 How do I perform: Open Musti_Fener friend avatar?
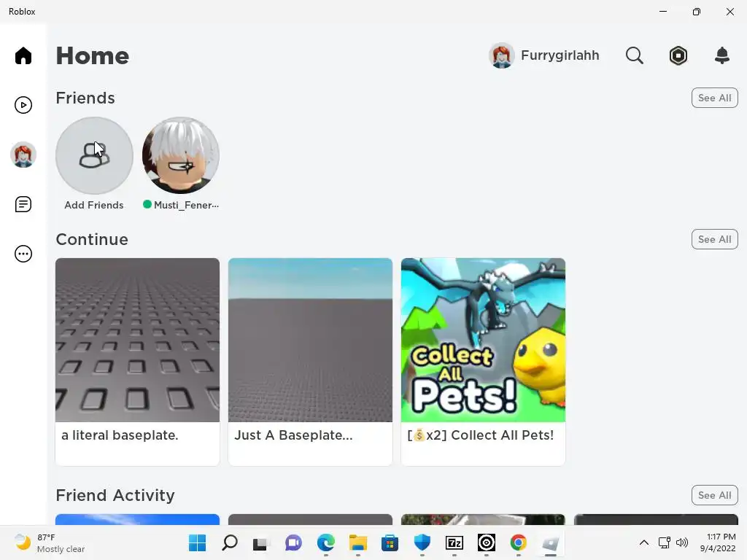pos(181,156)
